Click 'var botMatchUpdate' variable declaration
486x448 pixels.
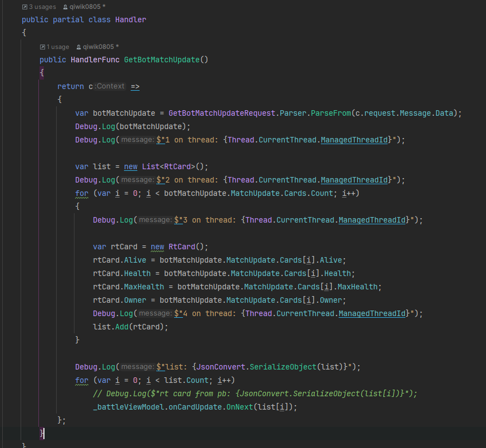[x=115, y=113]
